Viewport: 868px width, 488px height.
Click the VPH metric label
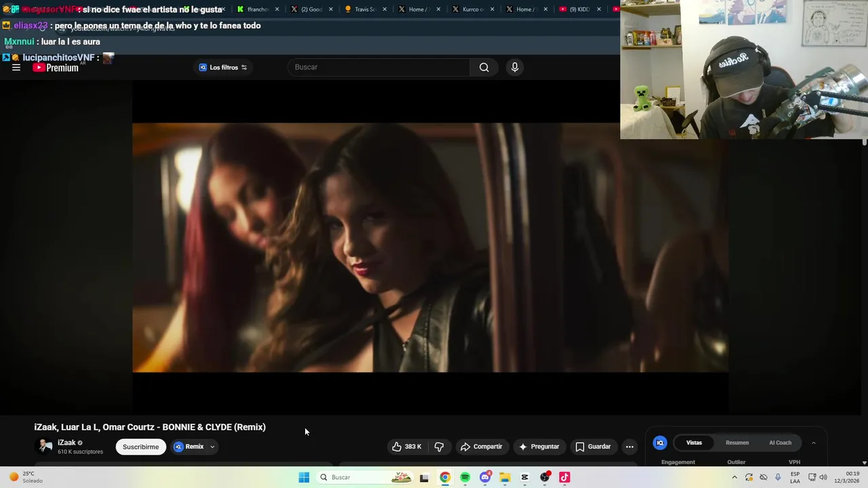[x=794, y=462]
